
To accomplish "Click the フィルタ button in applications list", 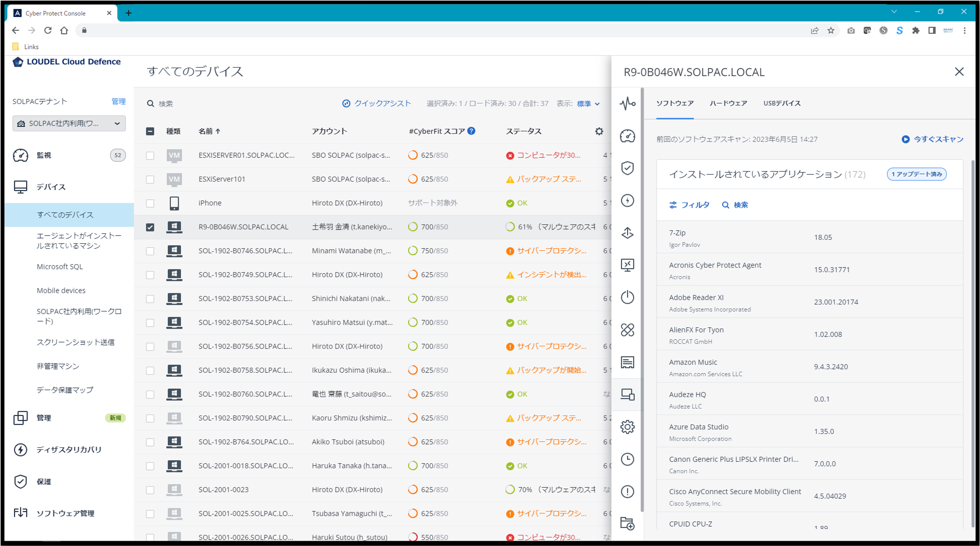I will pos(689,205).
